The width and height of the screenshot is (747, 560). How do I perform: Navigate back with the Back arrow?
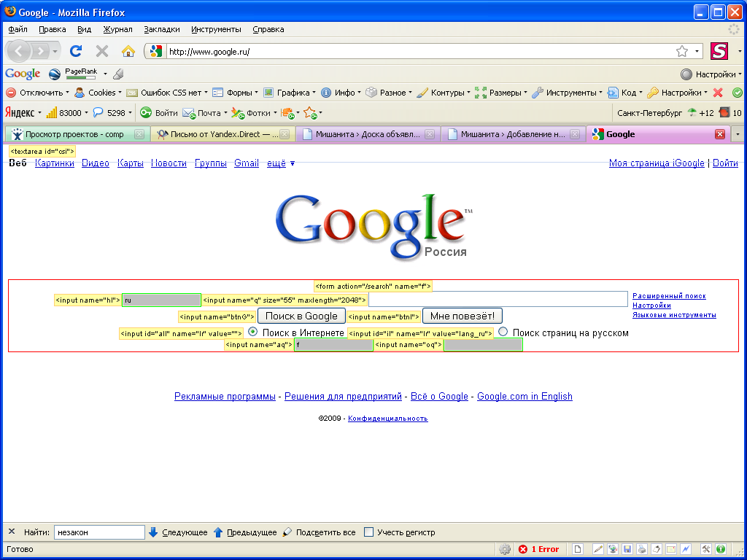(20, 51)
